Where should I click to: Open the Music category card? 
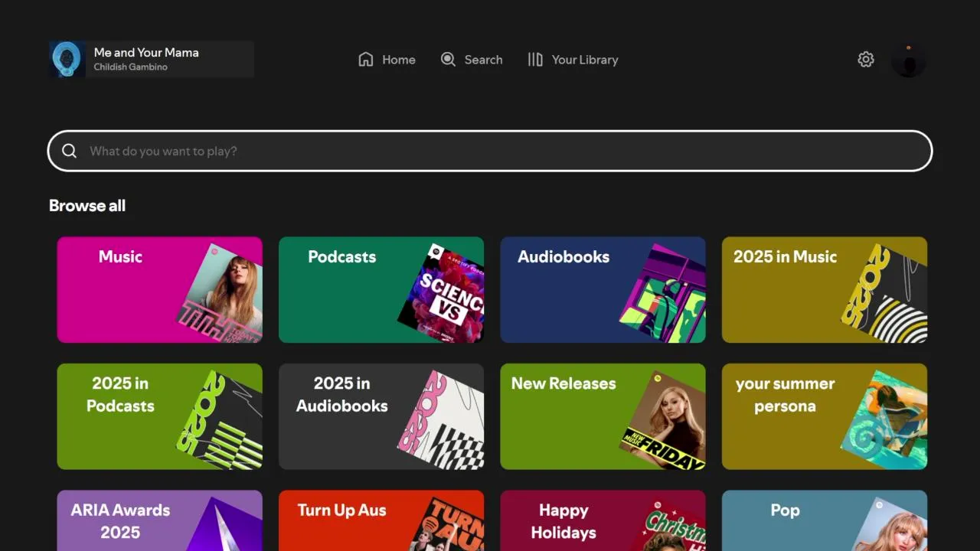(160, 290)
